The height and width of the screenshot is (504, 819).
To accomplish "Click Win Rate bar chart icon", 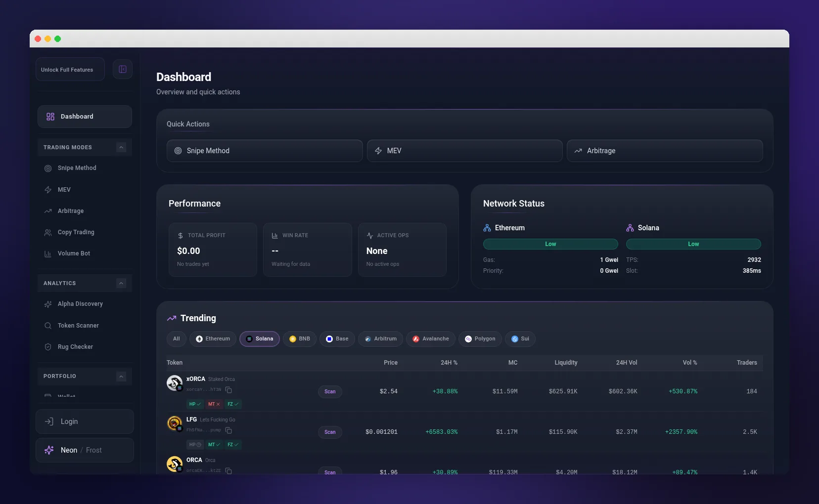I will pos(275,236).
